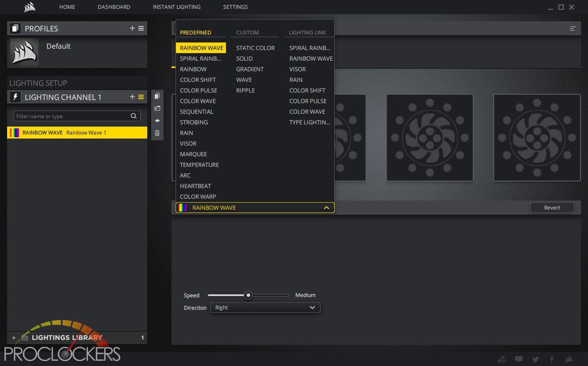The height and width of the screenshot is (366, 588).
Task: Click the Revert button
Action: pyautogui.click(x=552, y=208)
